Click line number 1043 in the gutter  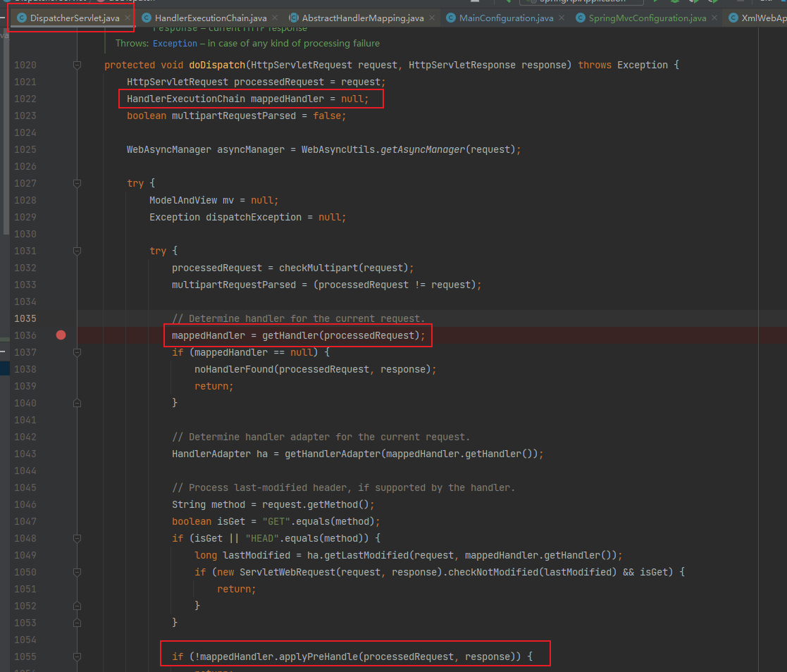tap(25, 454)
